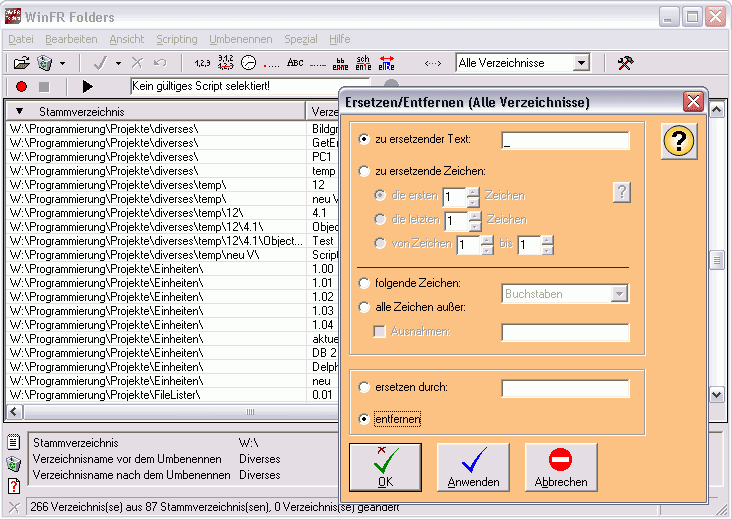This screenshot has width=732, height=520.
Task: Select 'folgende Zeichen' radio button
Action: [x=364, y=283]
